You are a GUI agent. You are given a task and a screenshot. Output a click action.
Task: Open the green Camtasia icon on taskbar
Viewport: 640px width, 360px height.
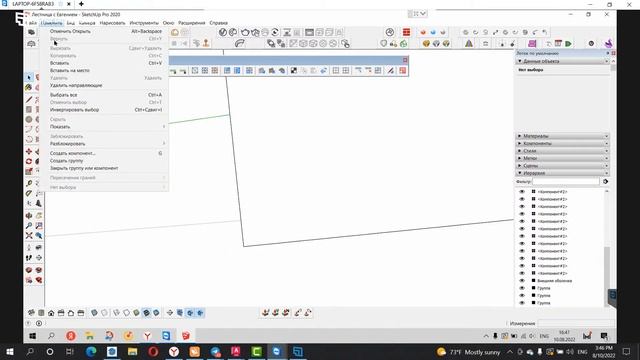[256, 351]
